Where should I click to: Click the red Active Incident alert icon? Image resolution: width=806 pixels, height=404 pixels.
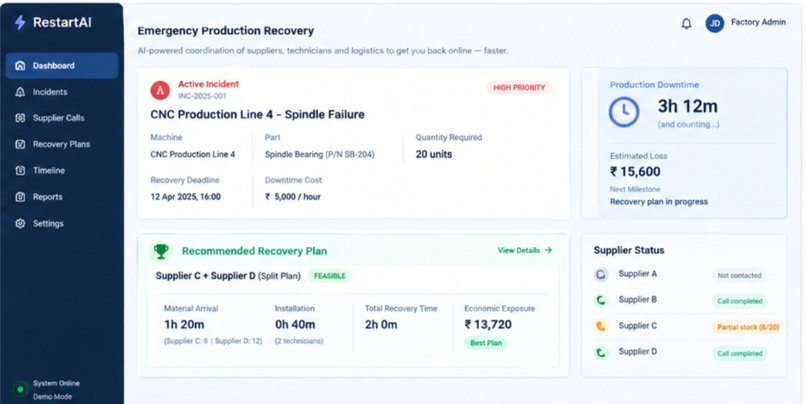pyautogui.click(x=160, y=90)
